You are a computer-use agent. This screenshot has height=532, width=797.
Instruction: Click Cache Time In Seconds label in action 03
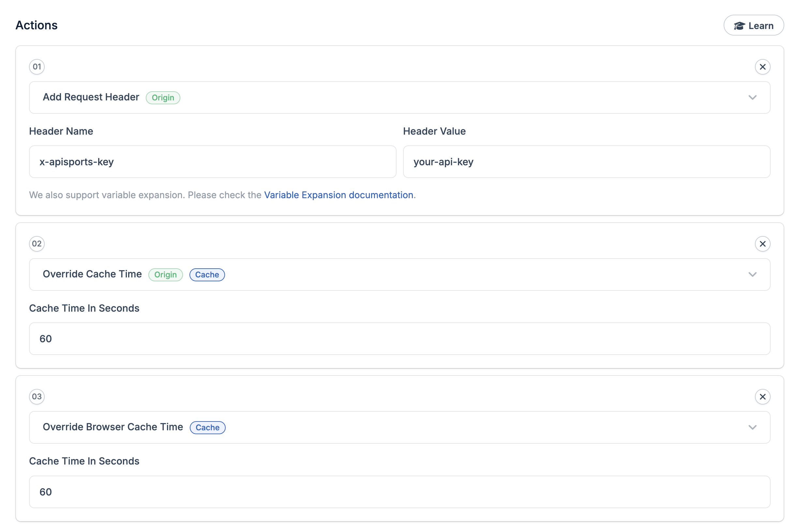[x=84, y=461]
